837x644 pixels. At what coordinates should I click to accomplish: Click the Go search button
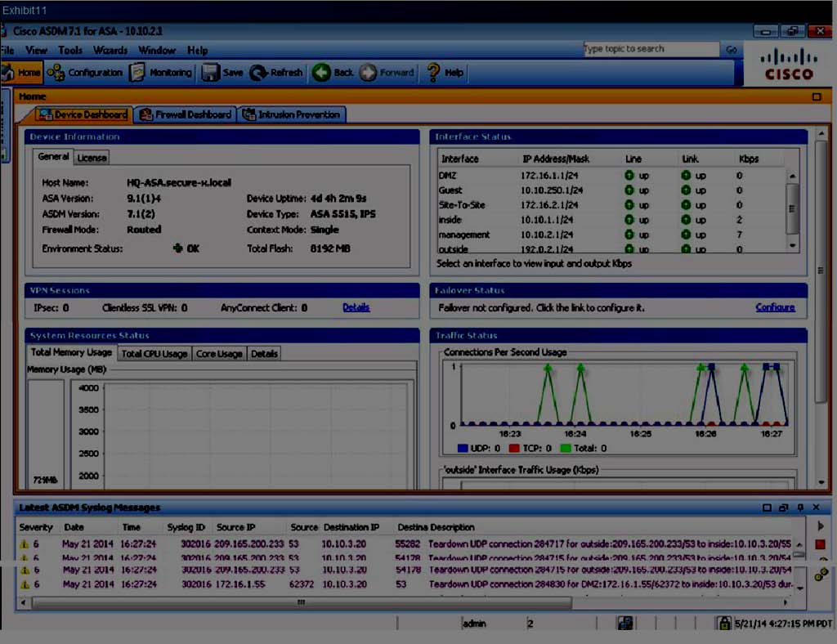732,49
